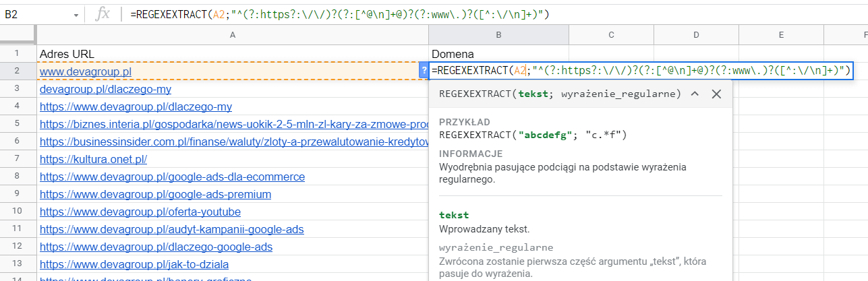Viewport: 868px width, 281px height.
Task: Close the REGEXEXTRACT help popup
Action: [716, 94]
